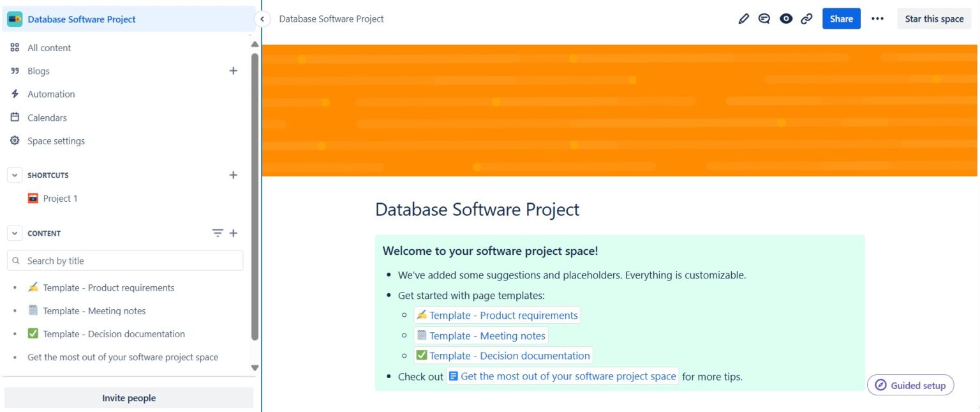Viewport: 980px width, 412px height.
Task: Open Automation from the sidebar
Action: (50, 94)
